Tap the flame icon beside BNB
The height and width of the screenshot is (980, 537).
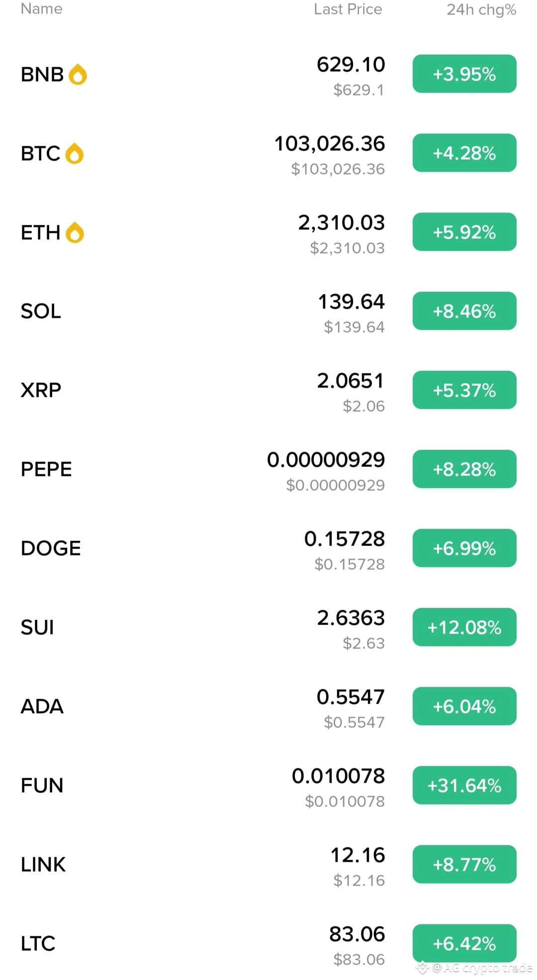point(78,75)
